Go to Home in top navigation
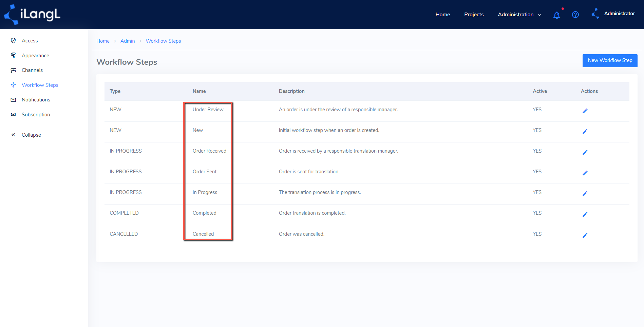Screen dimensions: 644x327 442,15
